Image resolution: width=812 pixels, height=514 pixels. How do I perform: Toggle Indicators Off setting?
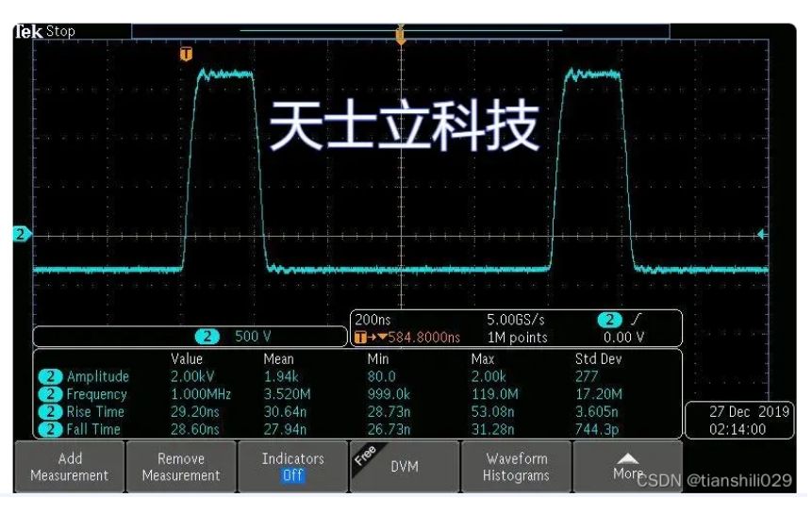click(292, 467)
